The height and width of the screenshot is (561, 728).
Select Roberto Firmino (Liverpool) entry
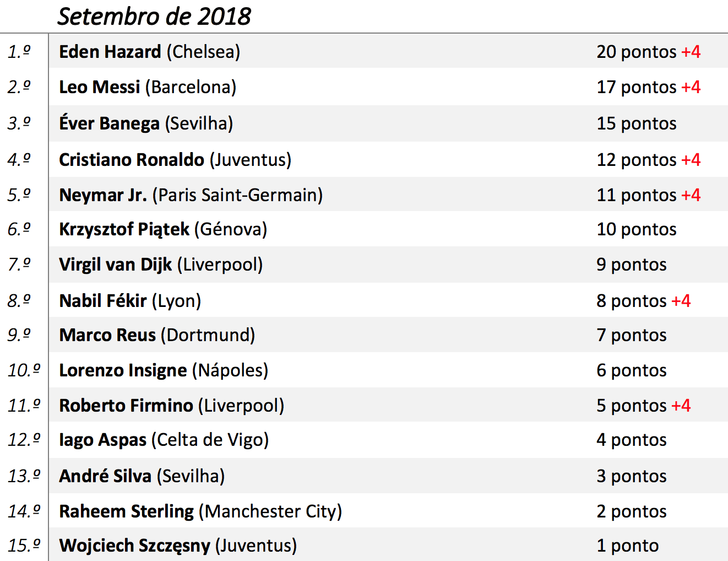171,406
